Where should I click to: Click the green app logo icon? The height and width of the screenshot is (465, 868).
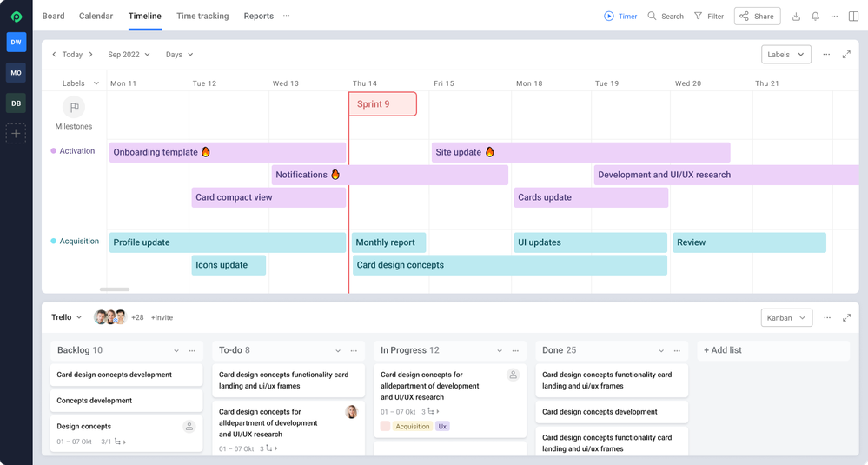coord(16,17)
